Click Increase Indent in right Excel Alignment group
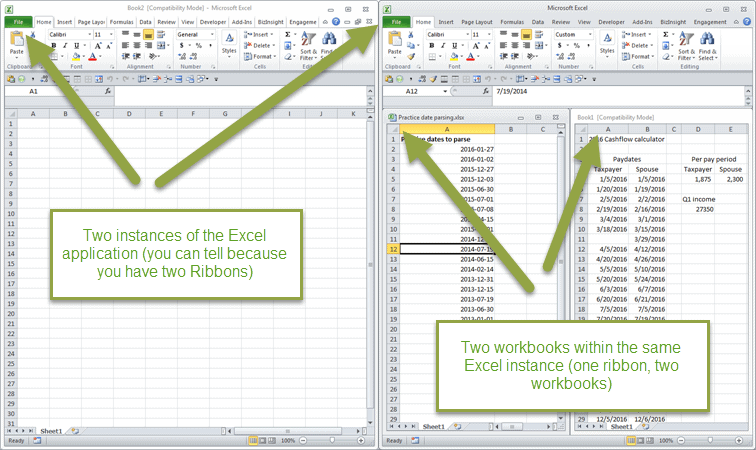This screenshot has height=450, width=756. [x=515, y=56]
